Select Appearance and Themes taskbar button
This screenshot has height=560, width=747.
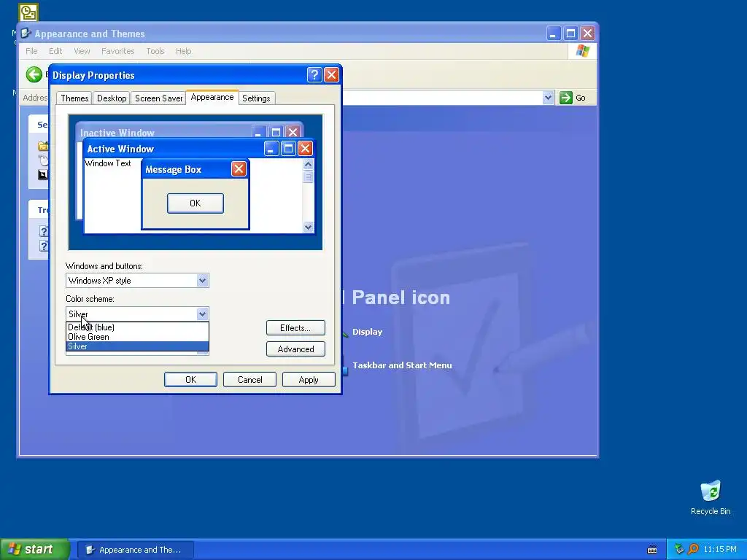[x=136, y=550]
